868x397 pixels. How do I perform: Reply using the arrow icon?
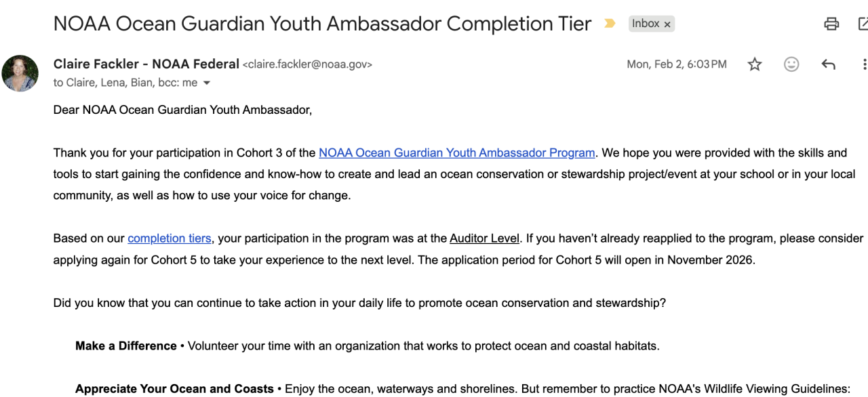[x=828, y=64]
